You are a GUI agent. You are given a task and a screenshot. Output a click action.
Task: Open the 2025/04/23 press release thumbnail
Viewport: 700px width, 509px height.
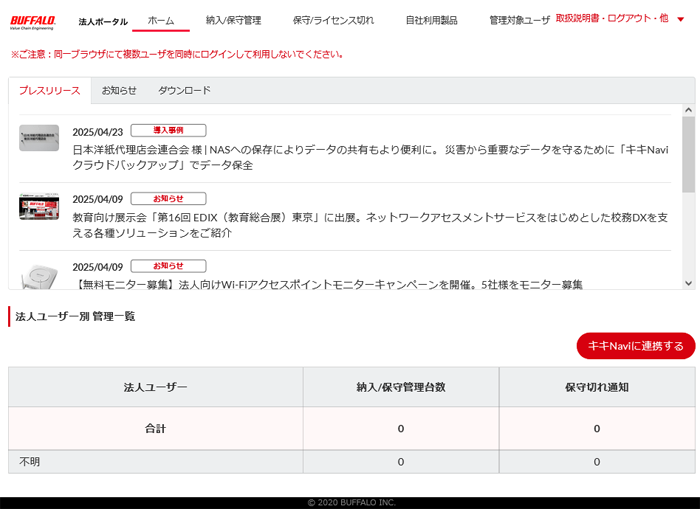tap(39, 138)
